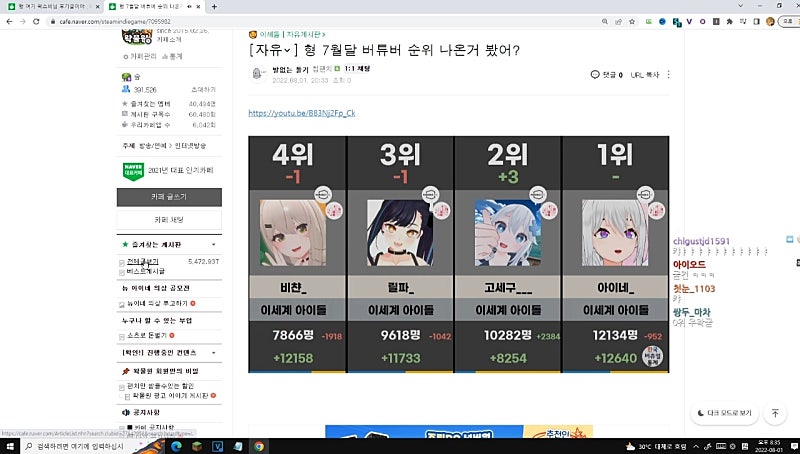
Task: Open the 뉴 아이네 의상 공모전 board
Action: [156, 288]
